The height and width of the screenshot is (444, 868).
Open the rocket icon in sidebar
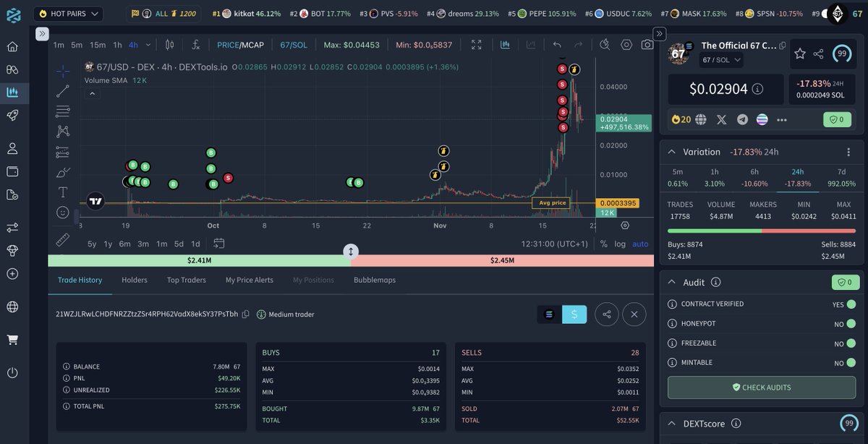[12, 115]
